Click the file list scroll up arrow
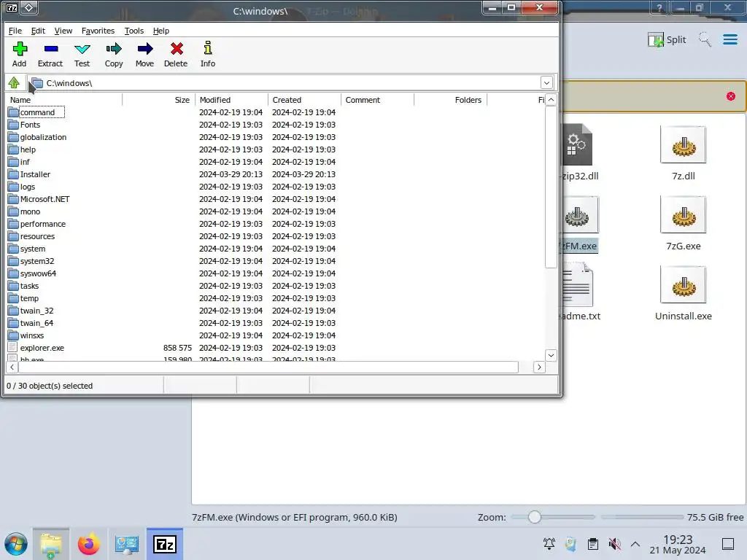This screenshot has height=560, width=747. click(x=551, y=99)
